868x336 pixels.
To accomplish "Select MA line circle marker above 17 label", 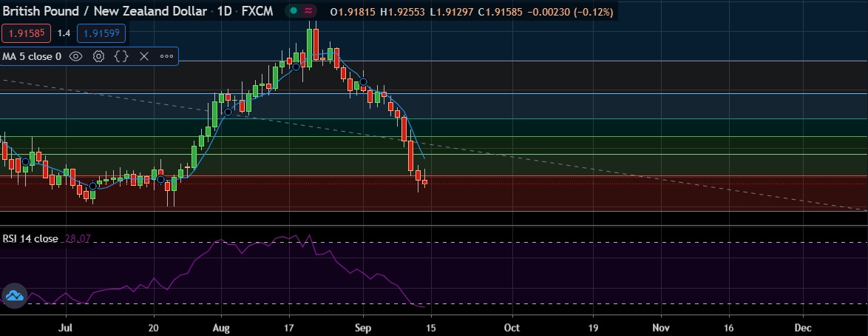I will pyautogui.click(x=296, y=67).
